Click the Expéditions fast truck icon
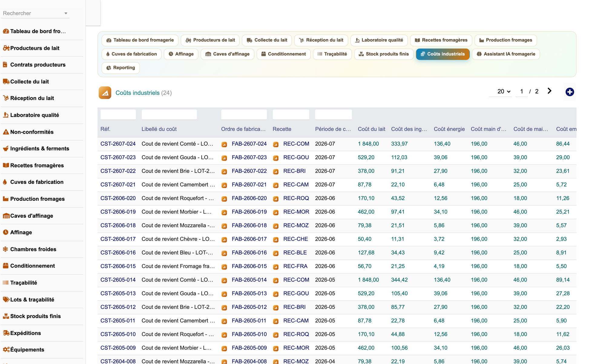The image size is (589, 364). click(x=6, y=333)
